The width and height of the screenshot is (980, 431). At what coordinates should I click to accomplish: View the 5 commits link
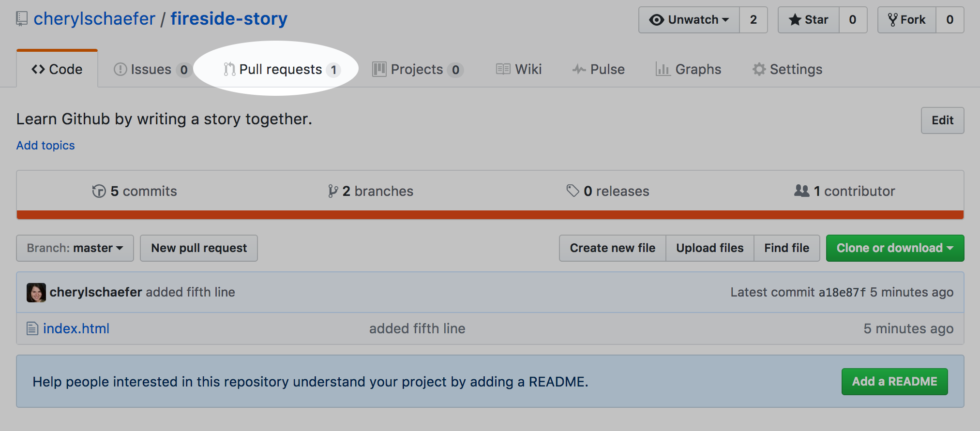[x=135, y=191]
